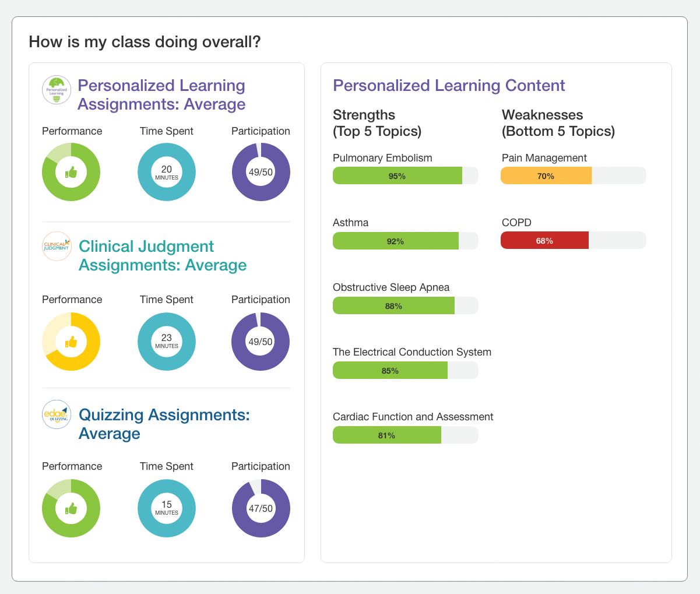Select the Obstructive Sleep Apnea topic label
Screen dimensions: 700x594
click(x=391, y=287)
